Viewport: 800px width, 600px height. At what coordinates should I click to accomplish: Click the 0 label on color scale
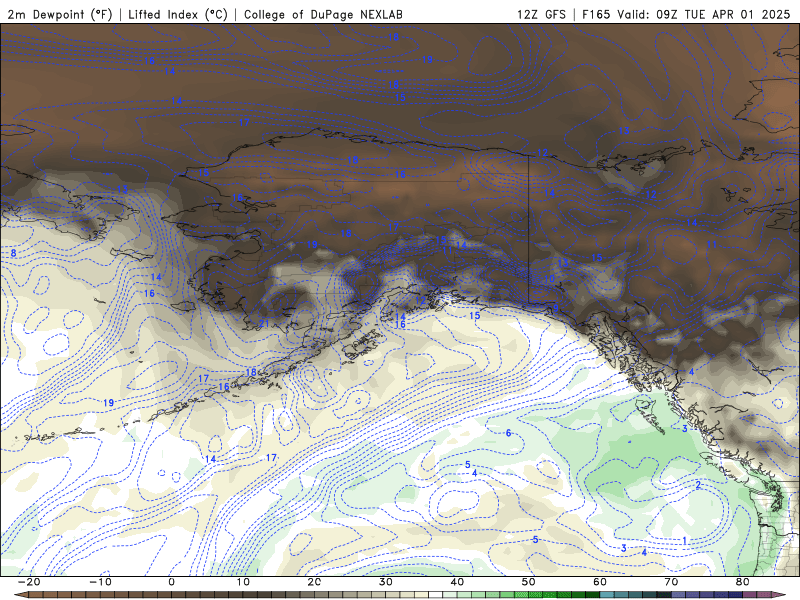[x=171, y=582]
